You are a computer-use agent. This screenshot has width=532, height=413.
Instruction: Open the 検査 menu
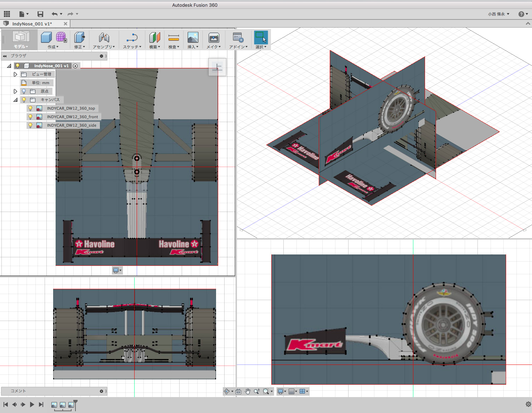(x=174, y=47)
